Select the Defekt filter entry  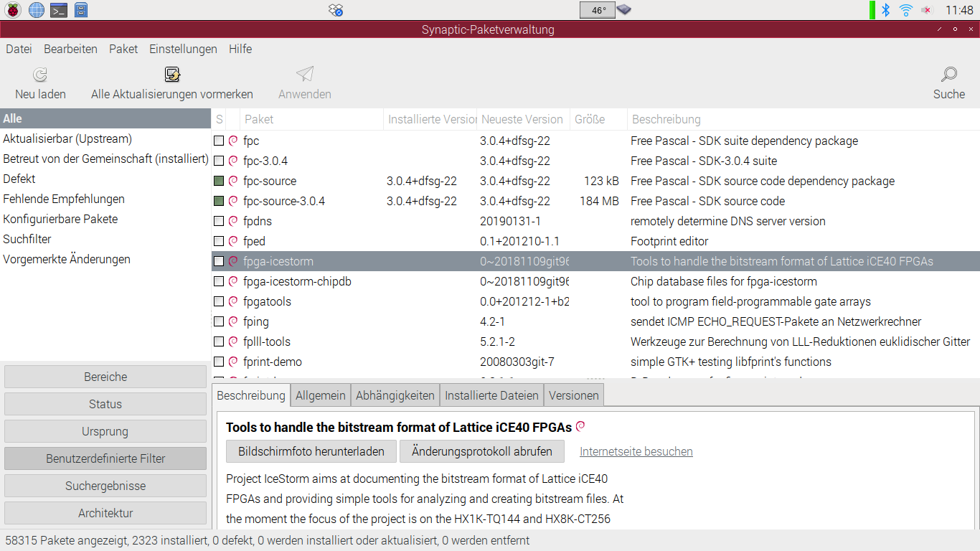[x=19, y=179]
